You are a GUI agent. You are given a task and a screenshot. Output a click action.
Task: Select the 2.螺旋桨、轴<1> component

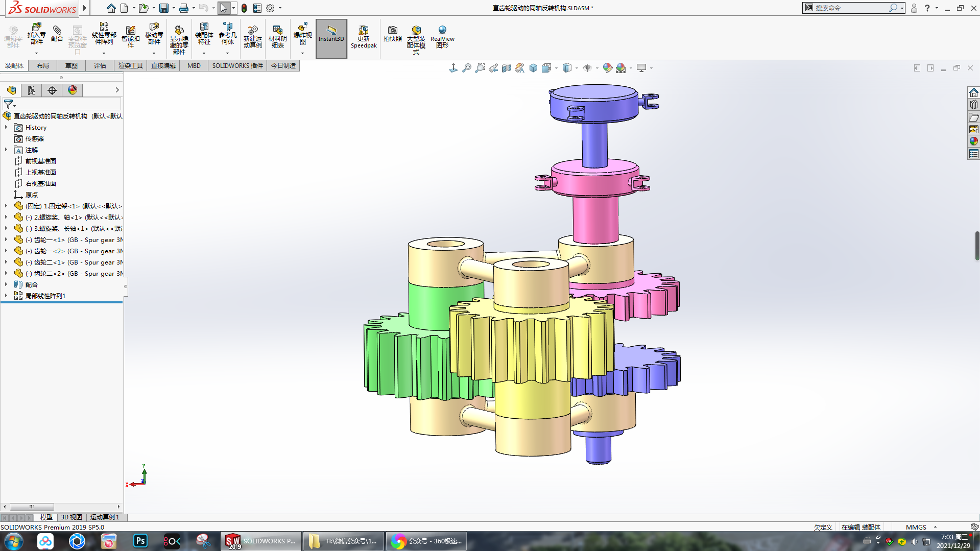(68, 217)
